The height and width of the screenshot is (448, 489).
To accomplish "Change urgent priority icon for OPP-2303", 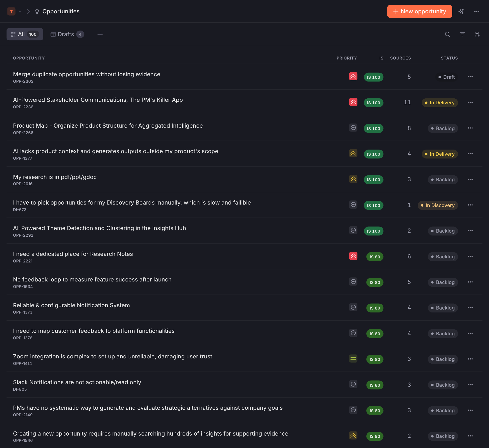I will [x=353, y=76].
